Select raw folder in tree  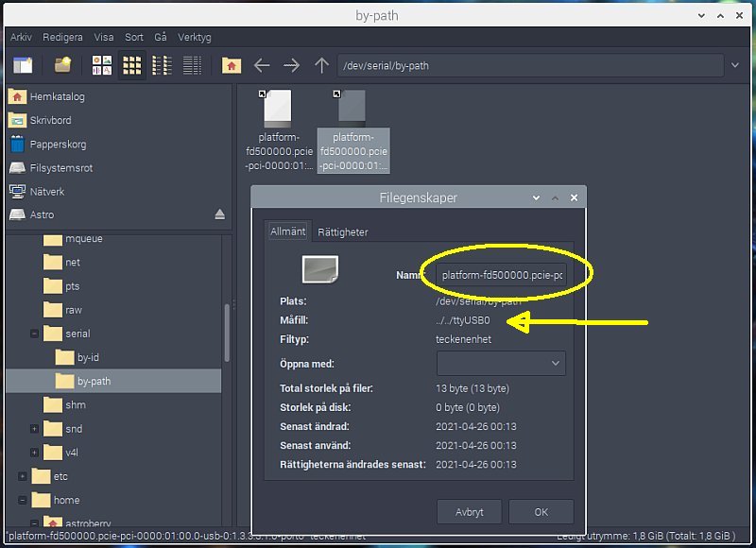pos(62,310)
